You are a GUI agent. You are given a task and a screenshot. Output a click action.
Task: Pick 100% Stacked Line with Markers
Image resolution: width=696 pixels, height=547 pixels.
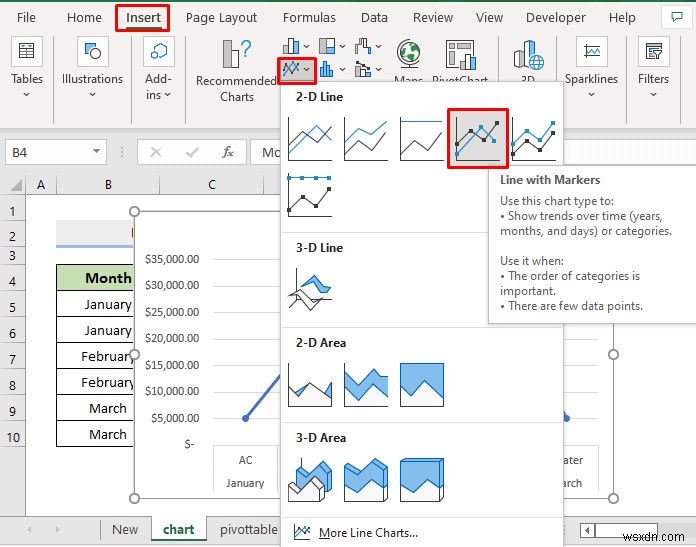coord(310,195)
